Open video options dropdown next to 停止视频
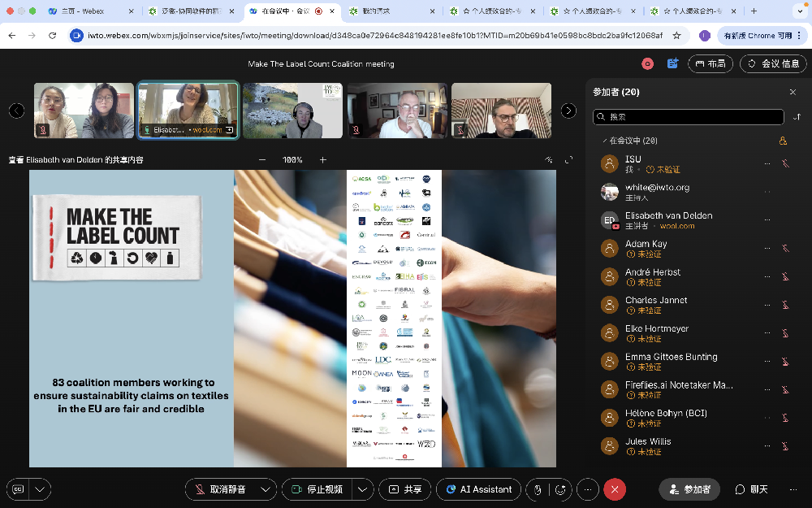The width and height of the screenshot is (812, 508). [x=362, y=489]
